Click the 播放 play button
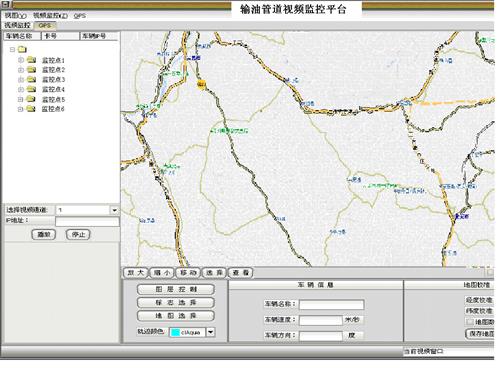500x376 pixels. (44, 234)
